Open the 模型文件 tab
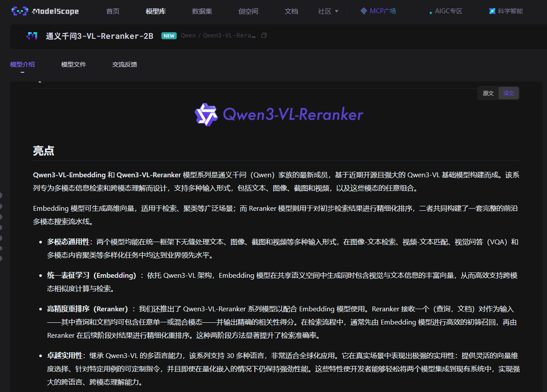 tap(74, 64)
